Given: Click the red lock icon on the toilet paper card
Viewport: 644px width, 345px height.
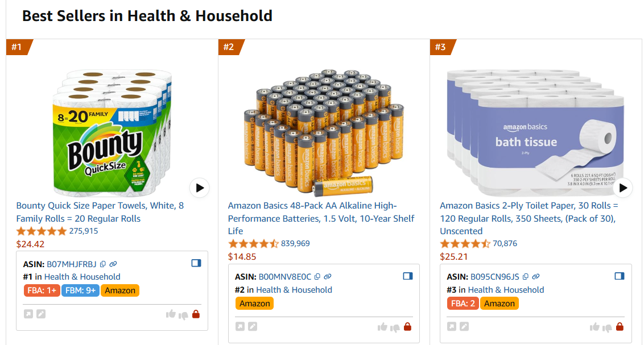Looking at the screenshot, I should click(619, 326).
